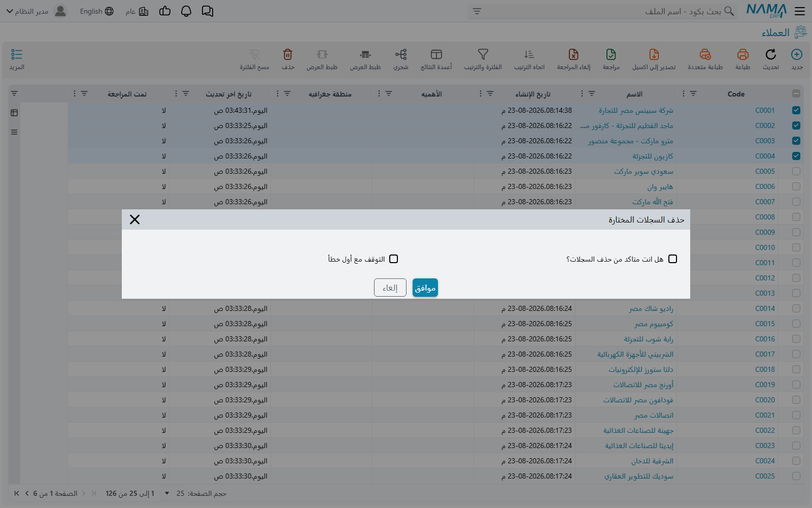
Task: Open the grid filter icon above side panel
Action: point(14,93)
